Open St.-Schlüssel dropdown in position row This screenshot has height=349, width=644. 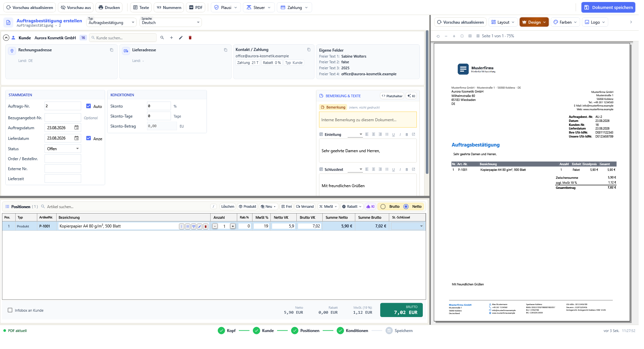coord(407,226)
